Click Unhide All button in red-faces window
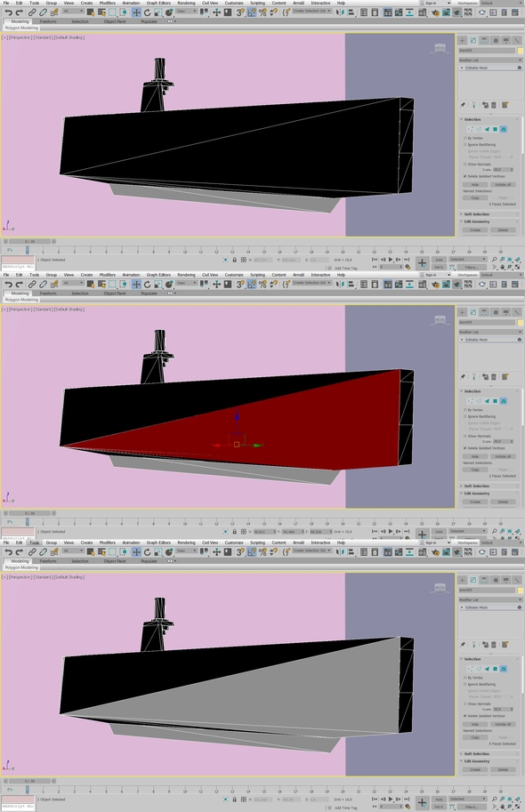The image size is (525, 812). tap(503, 456)
